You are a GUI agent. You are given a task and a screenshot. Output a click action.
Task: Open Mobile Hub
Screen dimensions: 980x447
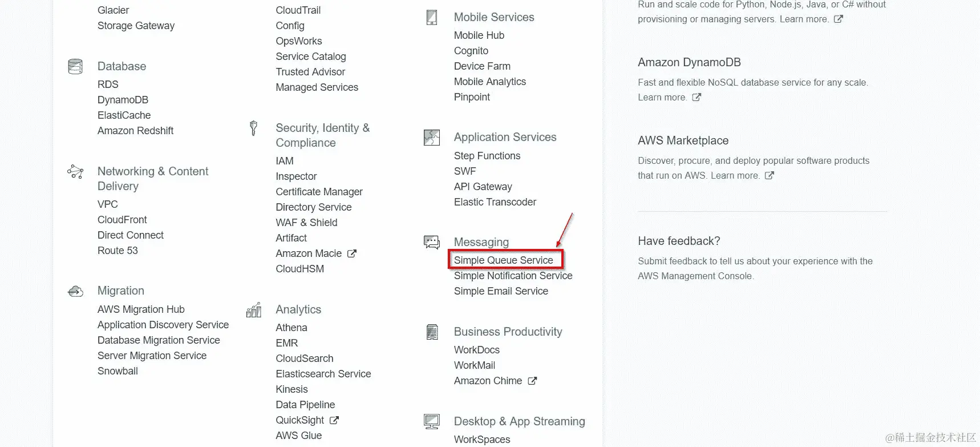479,35
